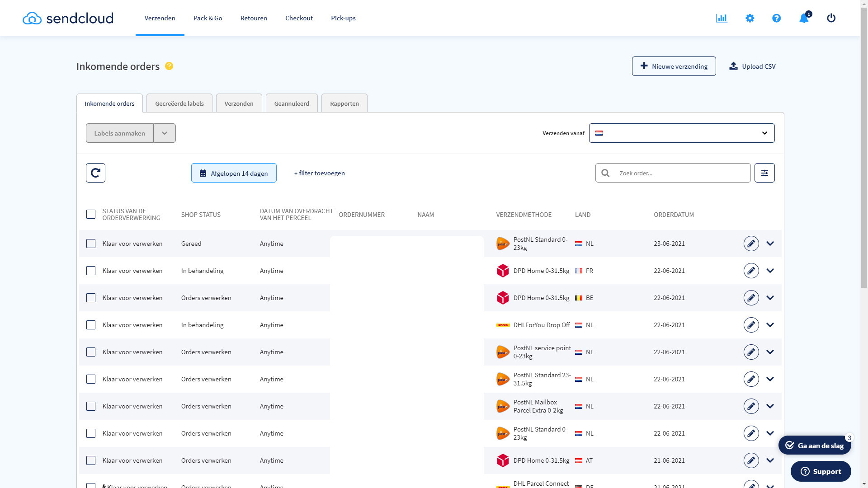Screen dimensions: 868x488
Task: Go to Retouren in the top menu
Action: 254,18
